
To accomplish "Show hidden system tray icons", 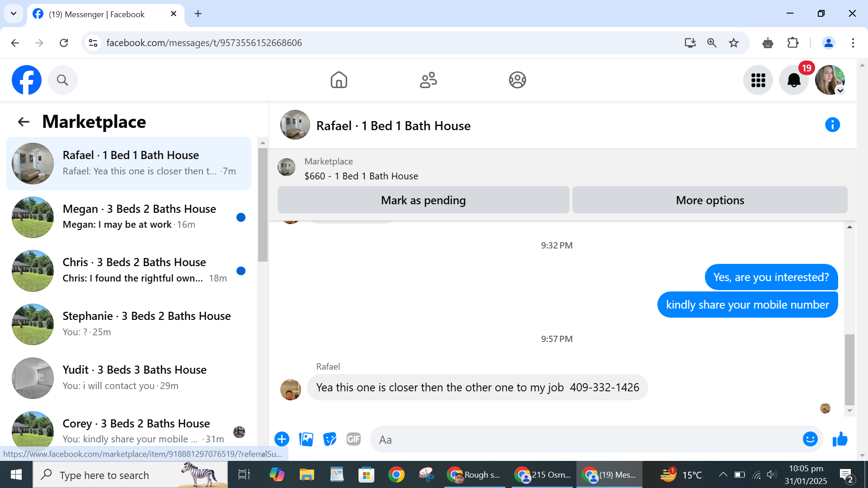I will tap(723, 474).
